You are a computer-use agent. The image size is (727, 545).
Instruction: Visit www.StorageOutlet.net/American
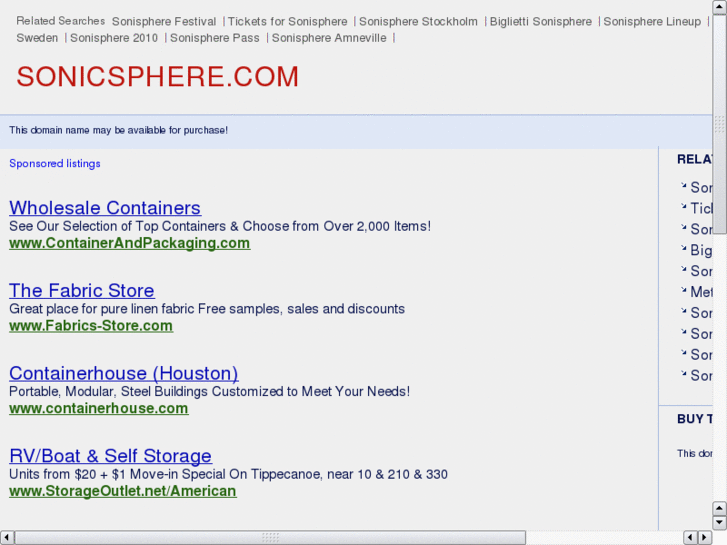[x=123, y=491]
